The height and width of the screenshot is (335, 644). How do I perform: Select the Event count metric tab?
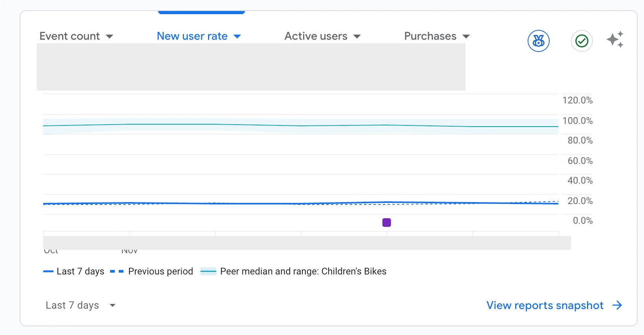70,36
